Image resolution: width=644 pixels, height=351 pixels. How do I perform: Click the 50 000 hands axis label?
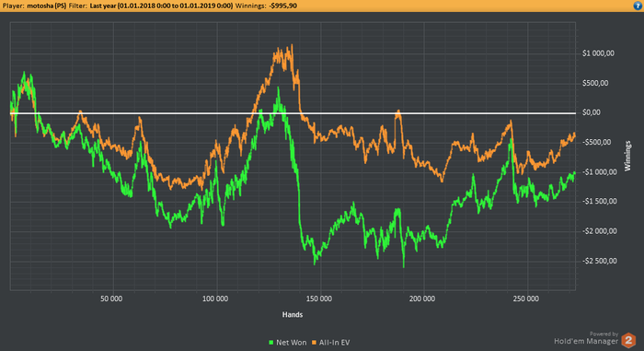(111, 298)
